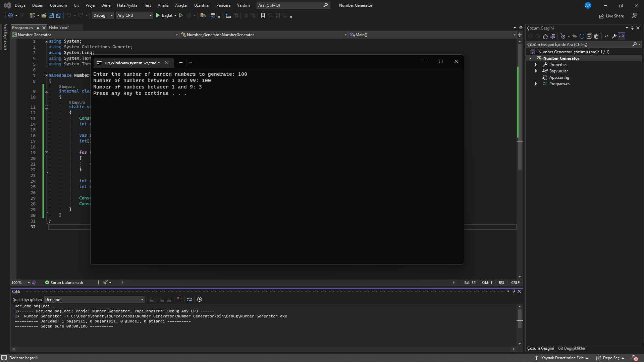Click the Başlat (Start Debugging) icon
Viewport: 644px width, 362px height.
(x=158, y=15)
